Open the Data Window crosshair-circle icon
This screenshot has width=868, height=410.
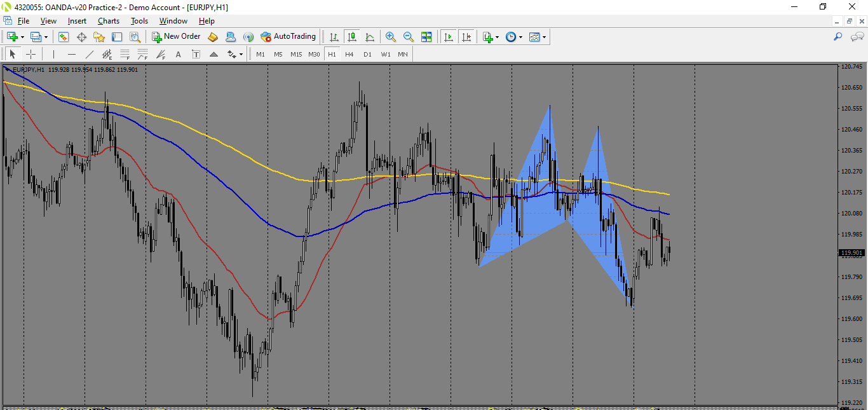(x=81, y=37)
